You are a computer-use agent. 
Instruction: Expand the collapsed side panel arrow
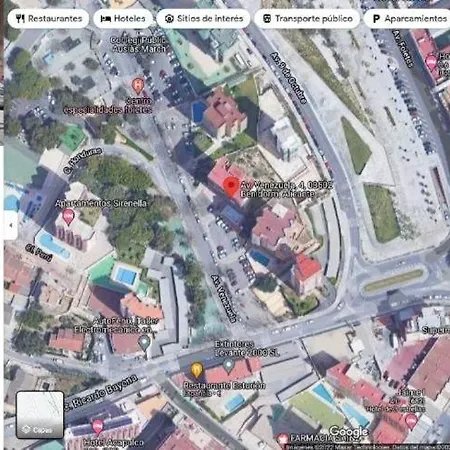pyautogui.click(x=11, y=225)
